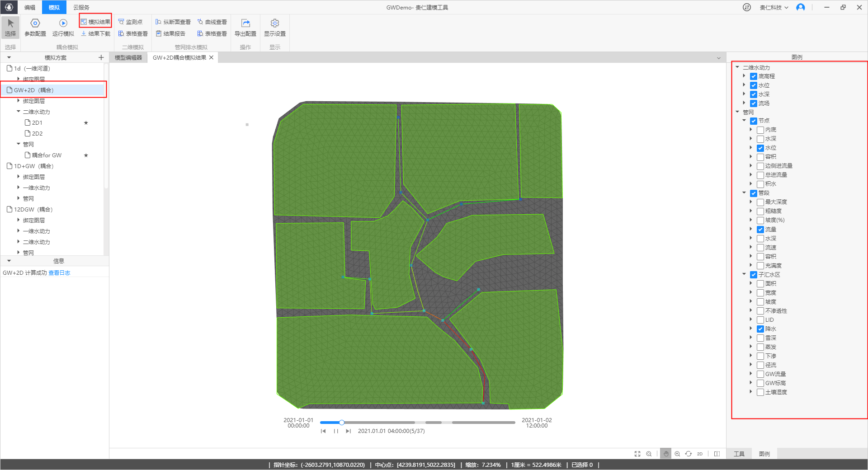Add a new scheme with plus icon
This screenshot has height=470, width=868.
click(x=101, y=57)
